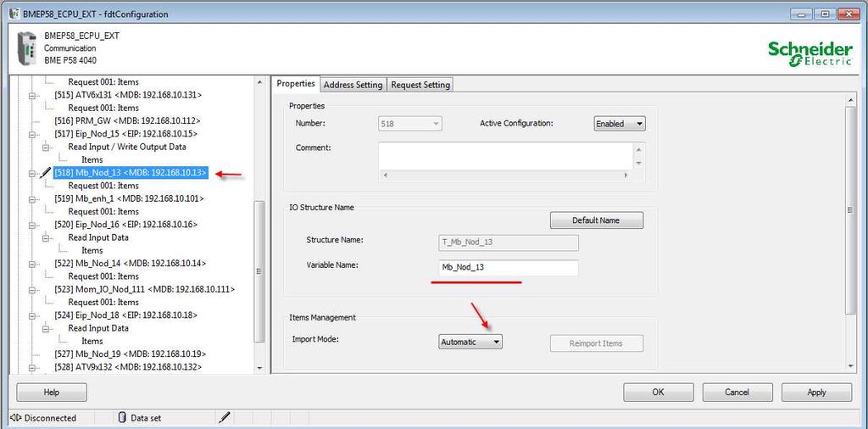Open the Active Configuration Enabled dropdown

click(620, 124)
